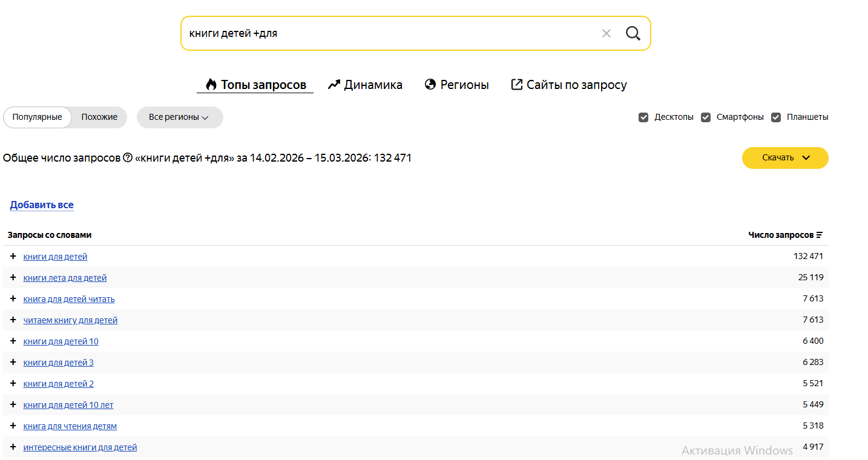The image size is (868, 460).
Task: Disable the Планшеты checkbox
Action: click(x=776, y=117)
